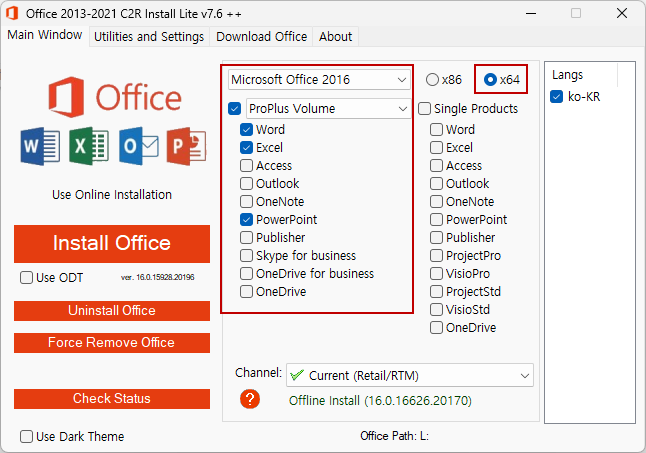Click the Office Path: L: text
Viewport: 646px width, 453px height.
tap(394, 436)
